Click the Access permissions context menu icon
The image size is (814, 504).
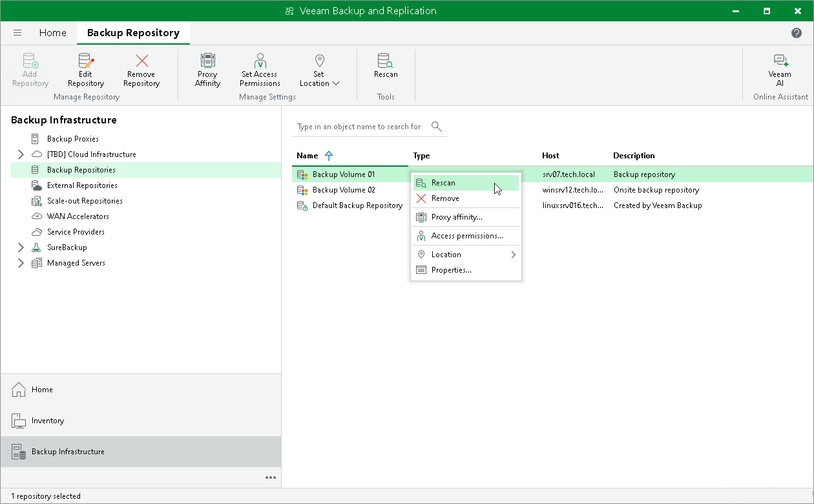click(x=421, y=236)
